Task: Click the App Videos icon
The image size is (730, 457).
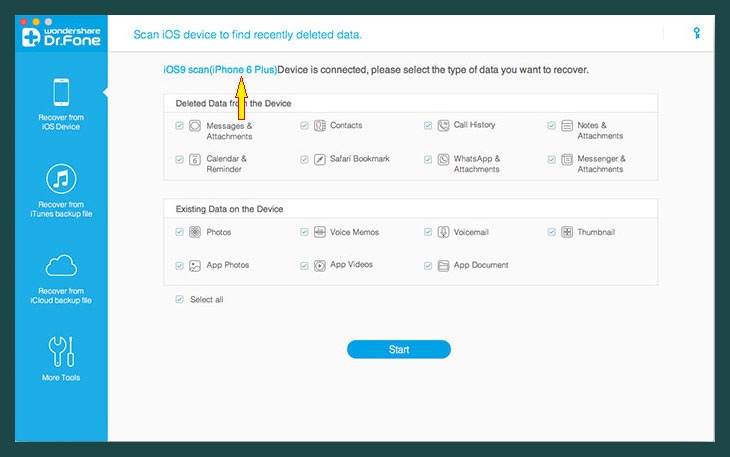Action: coord(320,266)
